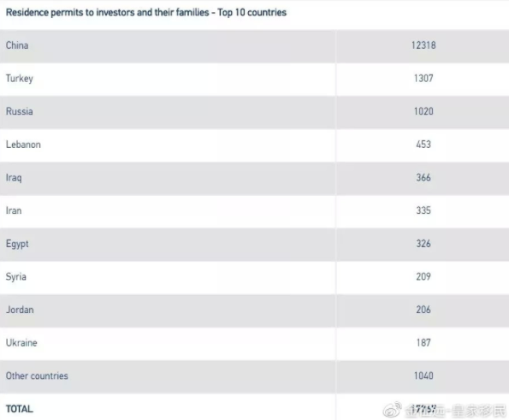Viewport: 509px width, 420px height.
Task: Click the 187 value for Ukraine
Action: point(423,343)
